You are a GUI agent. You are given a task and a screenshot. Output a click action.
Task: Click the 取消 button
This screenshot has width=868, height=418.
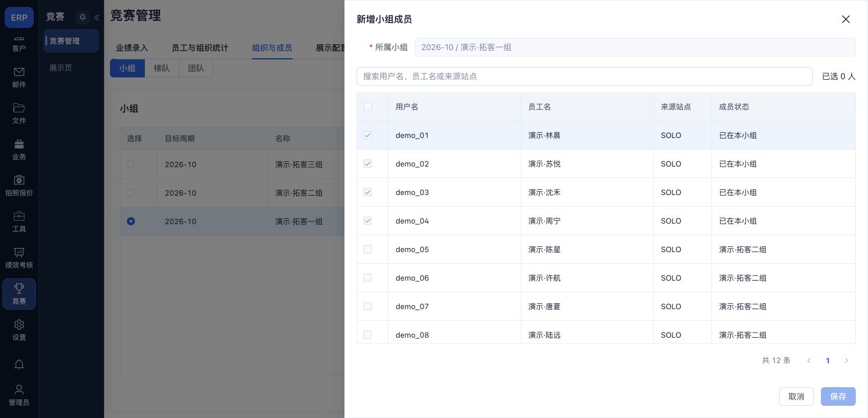pos(796,396)
